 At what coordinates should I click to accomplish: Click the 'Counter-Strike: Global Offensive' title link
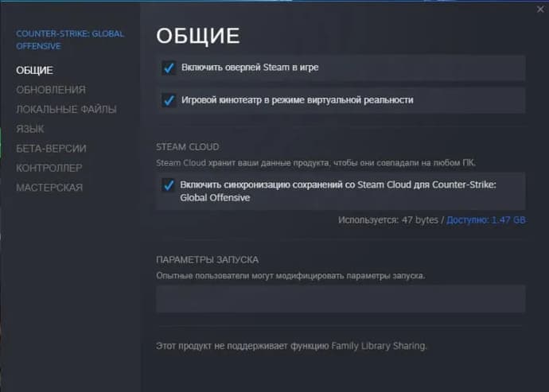point(70,40)
